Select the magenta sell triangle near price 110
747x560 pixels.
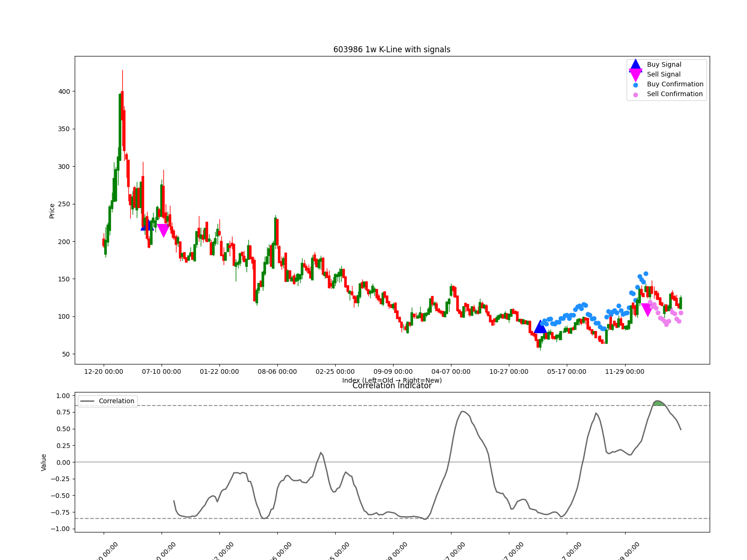(647, 310)
